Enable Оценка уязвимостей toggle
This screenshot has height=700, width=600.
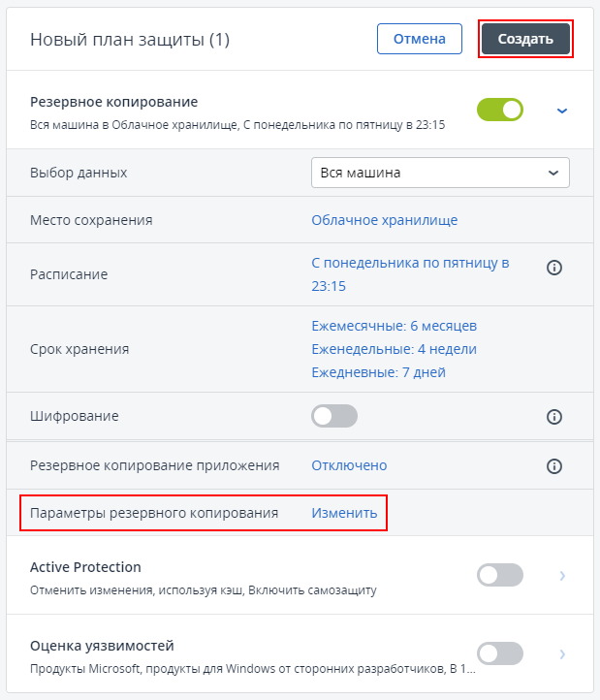point(500,653)
